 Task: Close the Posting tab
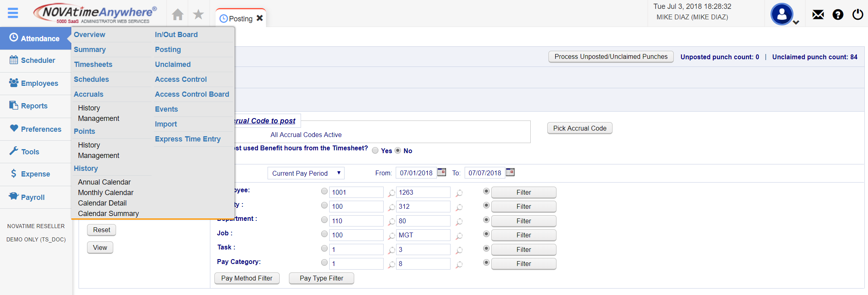pos(260,18)
